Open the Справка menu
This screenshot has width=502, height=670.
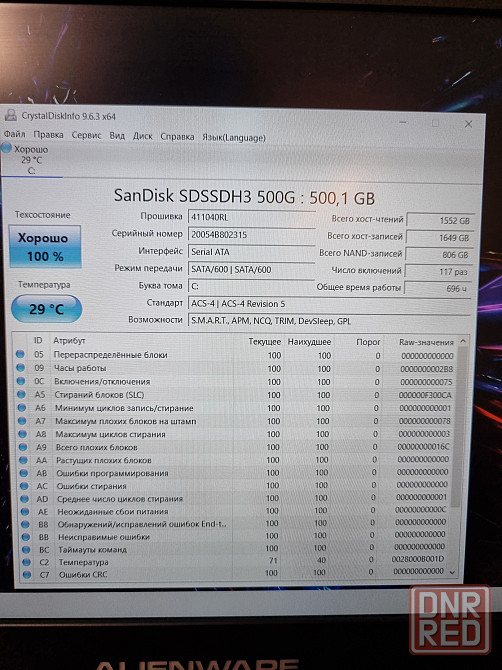click(177, 137)
